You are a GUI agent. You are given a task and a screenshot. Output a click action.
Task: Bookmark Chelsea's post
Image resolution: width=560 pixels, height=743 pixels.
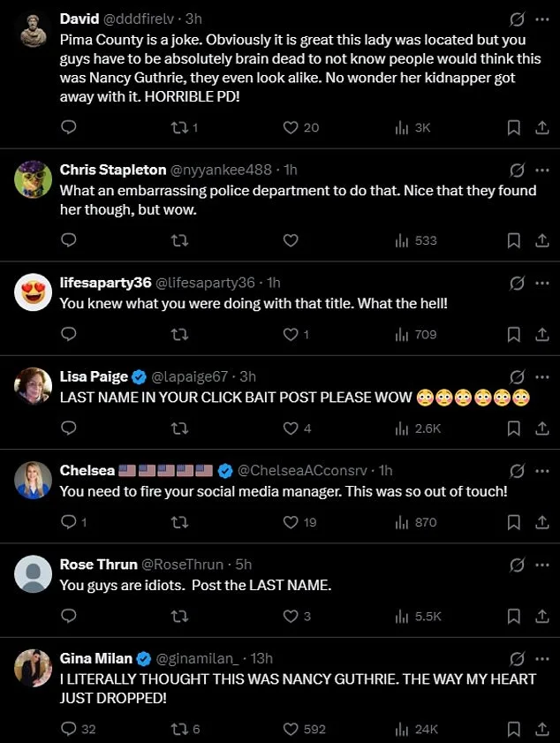pos(513,522)
